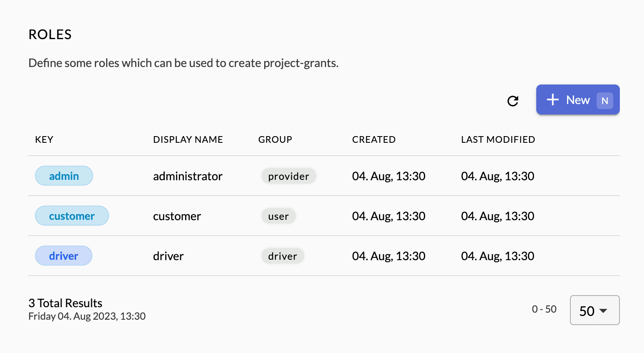Click the DISPLAY NAME column header
Image resolution: width=644 pixels, height=353 pixels.
click(x=188, y=139)
